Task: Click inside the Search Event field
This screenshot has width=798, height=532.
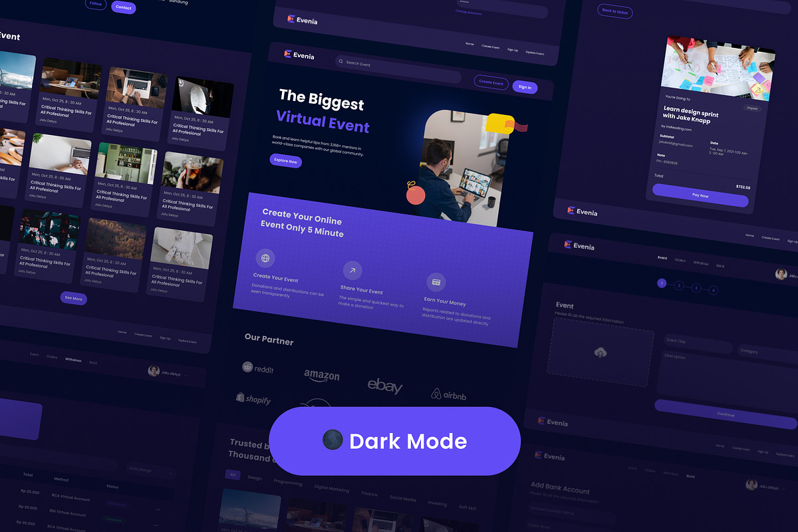Action: [x=398, y=70]
